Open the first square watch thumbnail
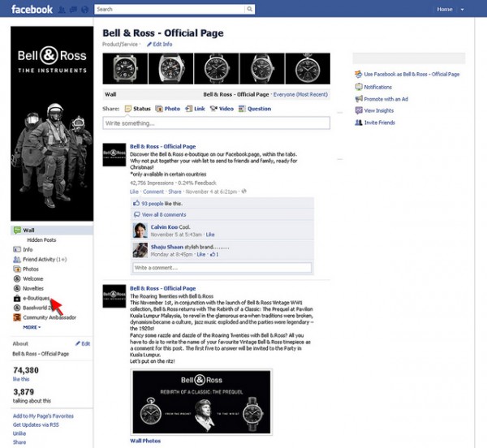Viewport: 487px width, 448px height. click(x=125, y=69)
